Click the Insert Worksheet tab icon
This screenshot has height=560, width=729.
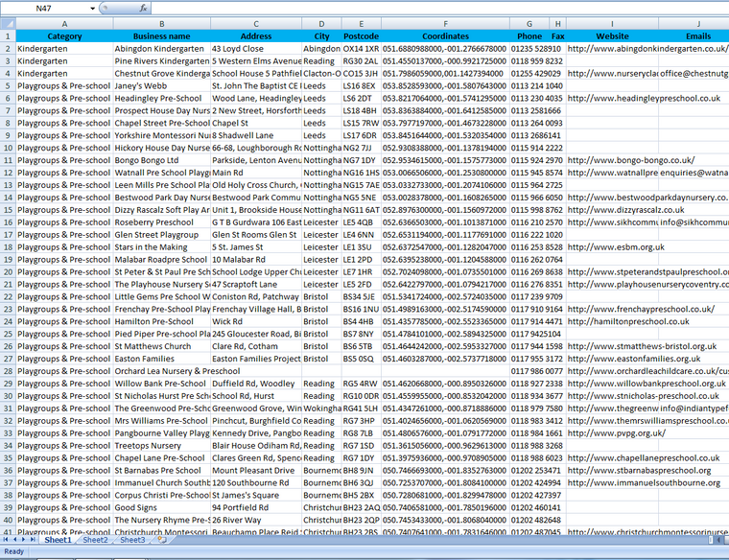tap(162, 540)
